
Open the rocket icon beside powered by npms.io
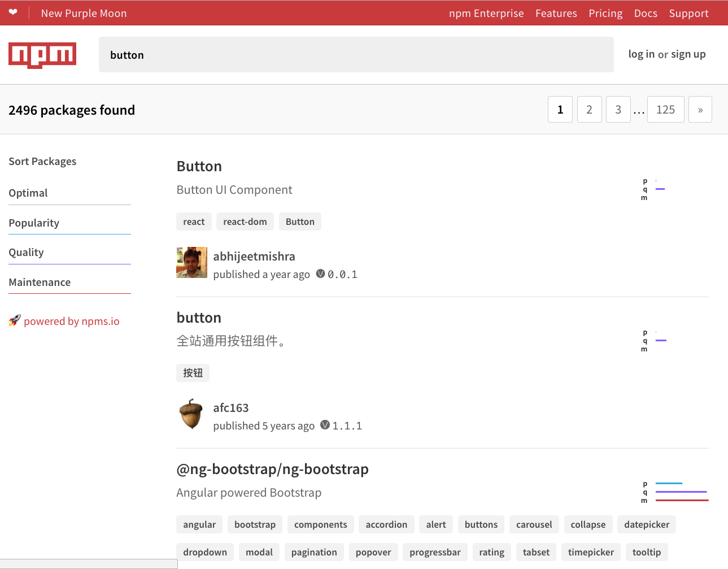[x=15, y=320]
